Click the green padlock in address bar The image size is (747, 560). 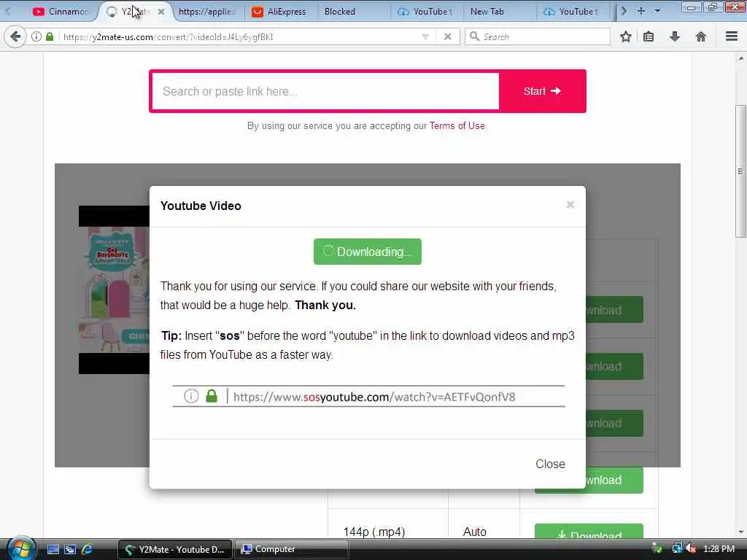[50, 36]
